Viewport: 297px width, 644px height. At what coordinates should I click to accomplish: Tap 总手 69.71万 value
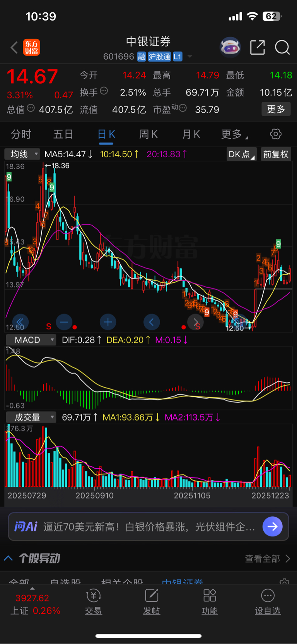click(202, 93)
